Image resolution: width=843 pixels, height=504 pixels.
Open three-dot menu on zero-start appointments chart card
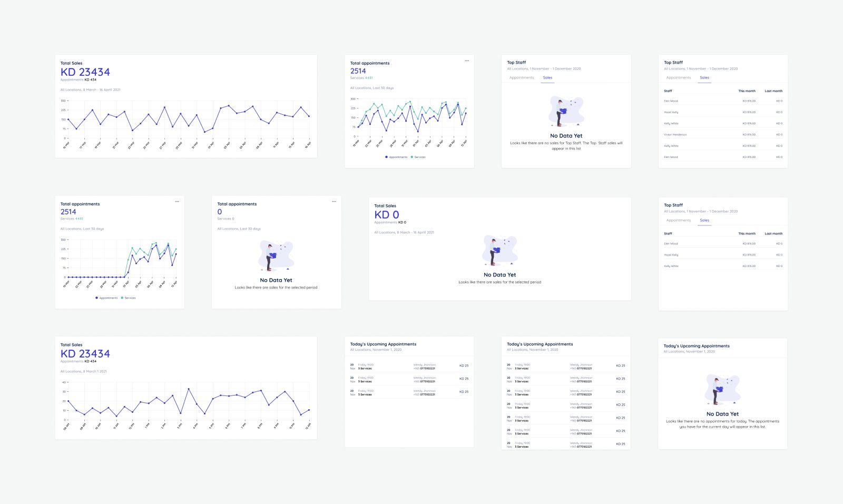pyautogui.click(x=177, y=201)
